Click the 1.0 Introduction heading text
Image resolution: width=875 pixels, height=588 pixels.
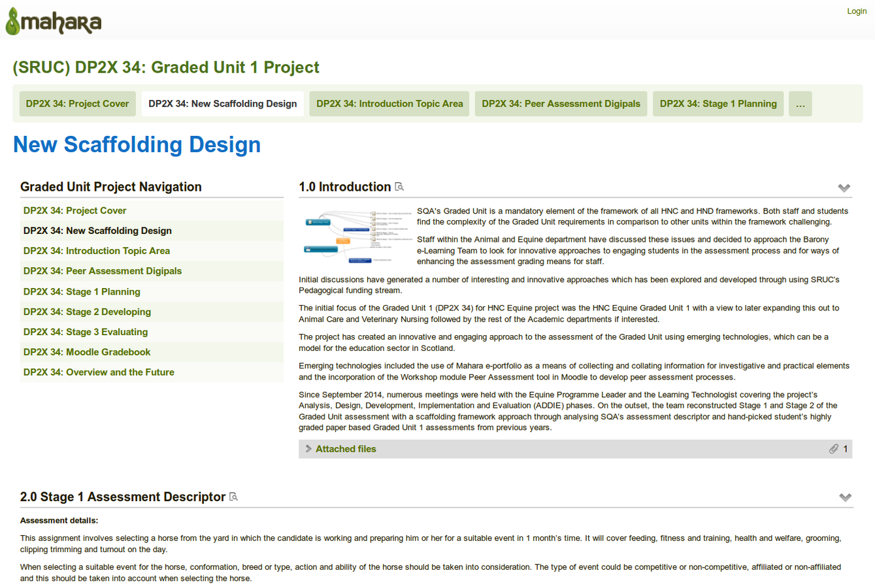(345, 187)
